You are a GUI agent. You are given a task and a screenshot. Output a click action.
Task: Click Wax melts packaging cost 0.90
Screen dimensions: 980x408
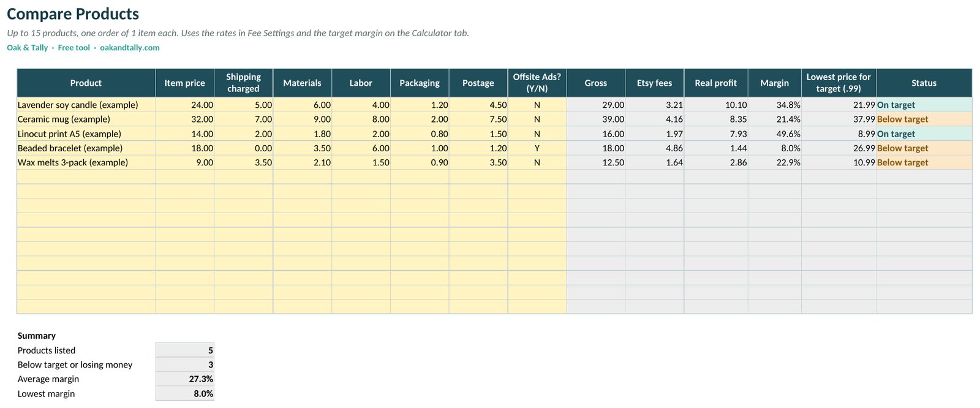420,162
